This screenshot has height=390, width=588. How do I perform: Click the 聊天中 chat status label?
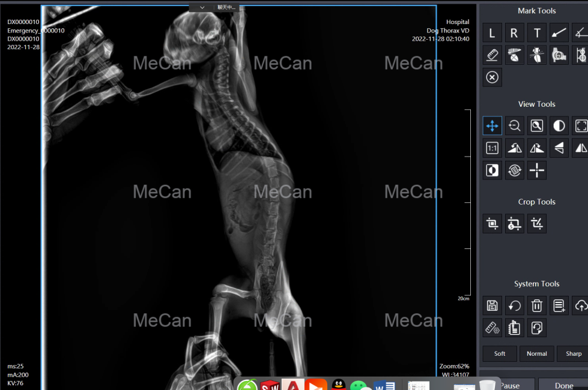[x=226, y=7]
